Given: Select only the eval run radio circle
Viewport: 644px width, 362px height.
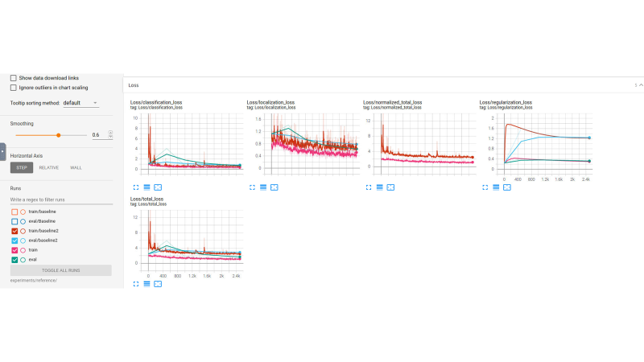Looking at the screenshot, I should pos(23,260).
